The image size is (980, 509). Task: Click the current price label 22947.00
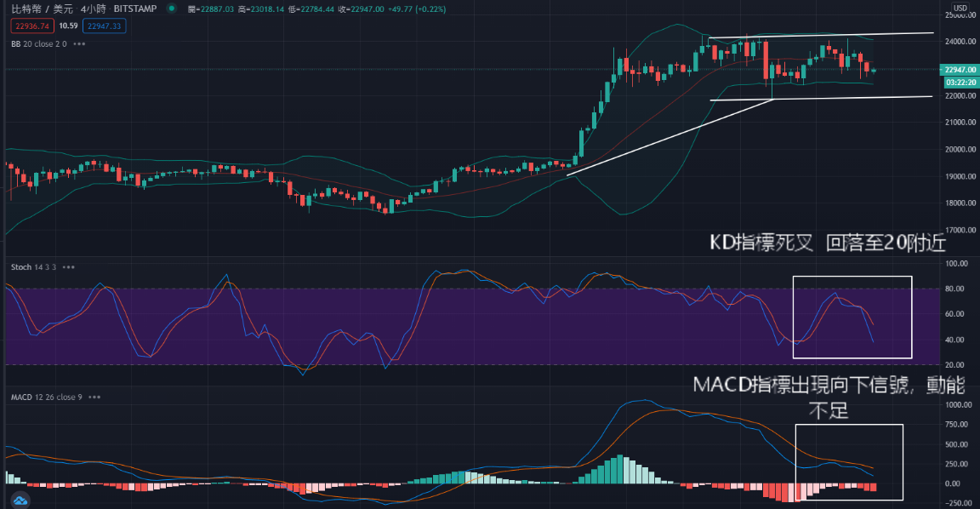pos(959,70)
